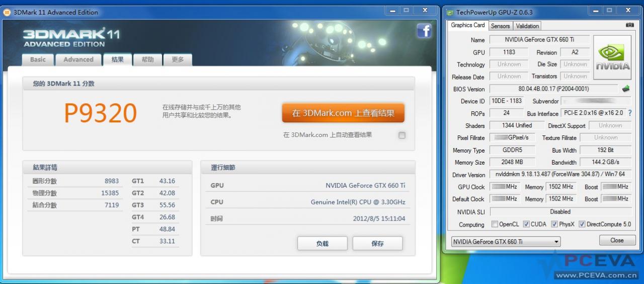Click the GT2 value 42.08
Image resolution: width=644 pixels, height=284 pixels.
click(167, 193)
